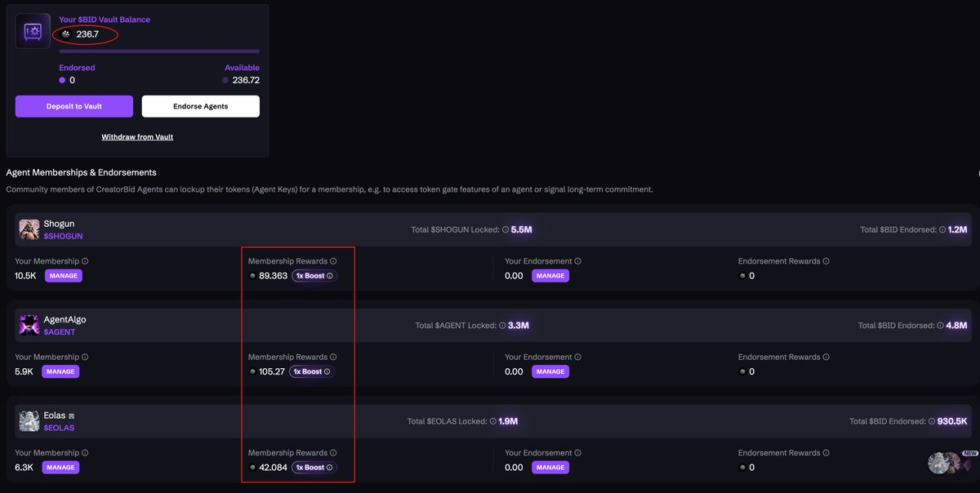Click info icon beside Total $SHOGUN Locked
Image resolution: width=980 pixels, height=493 pixels.
coord(506,230)
